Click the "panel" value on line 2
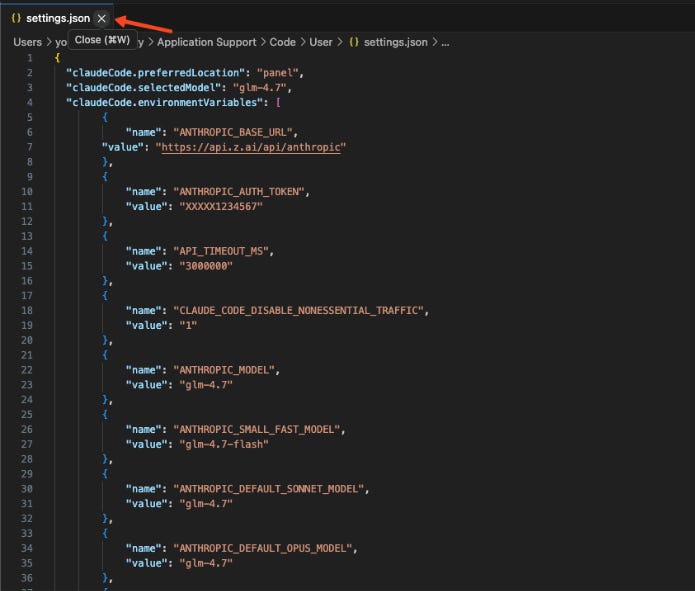 pos(277,73)
